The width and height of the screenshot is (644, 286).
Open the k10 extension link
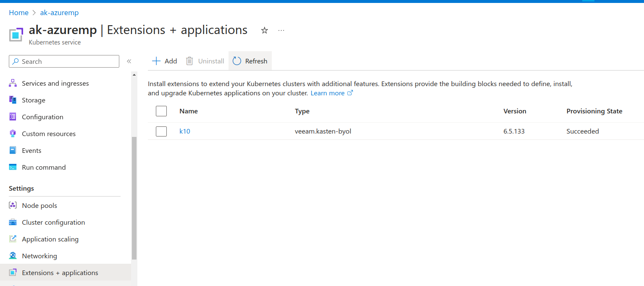pyautogui.click(x=185, y=131)
